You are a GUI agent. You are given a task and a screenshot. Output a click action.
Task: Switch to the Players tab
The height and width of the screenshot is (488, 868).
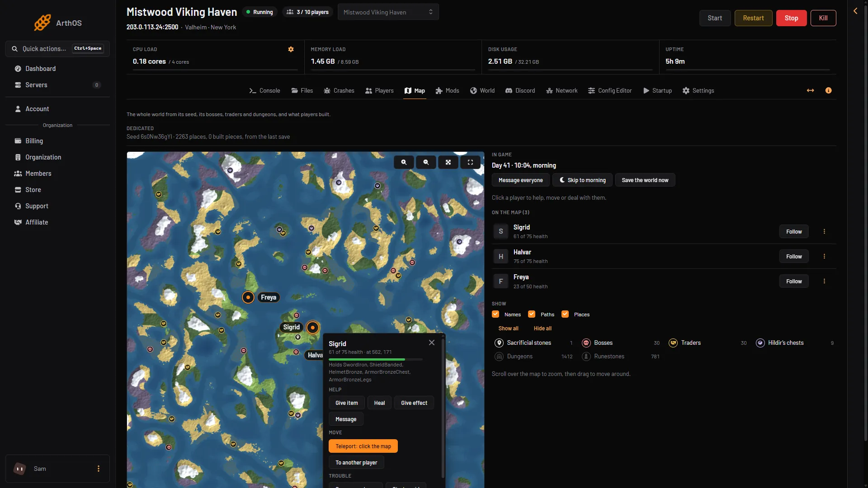pos(379,90)
